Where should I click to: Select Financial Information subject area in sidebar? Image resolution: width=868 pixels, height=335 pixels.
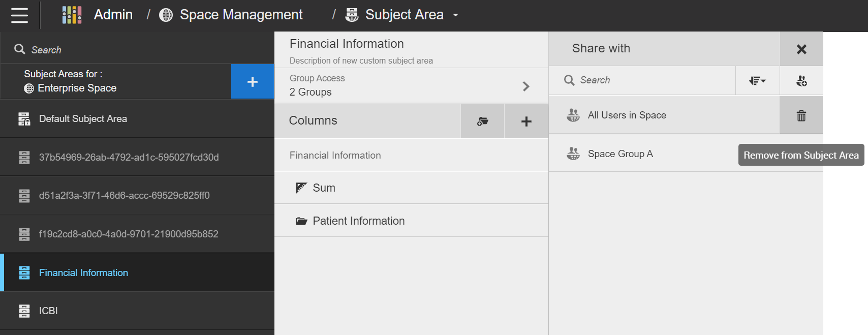[x=83, y=273]
